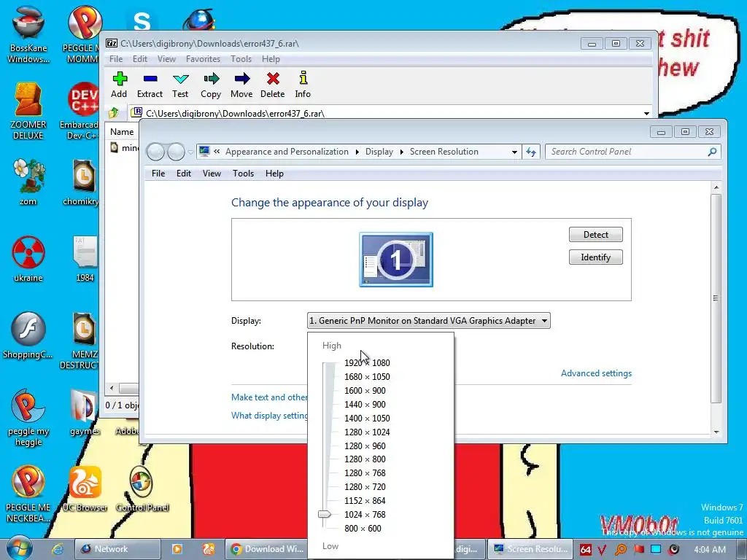
Task: Click Back button in Control Panel window
Action: coord(156,152)
